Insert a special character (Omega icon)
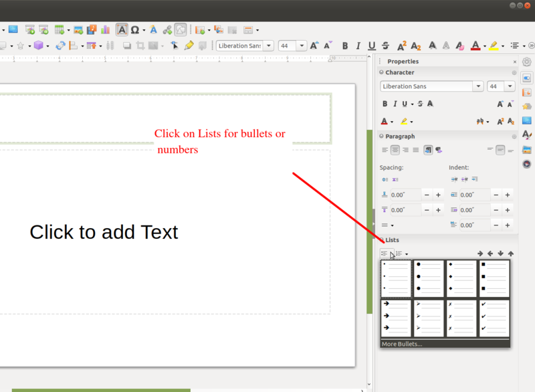The height and width of the screenshot is (392, 535). click(135, 30)
